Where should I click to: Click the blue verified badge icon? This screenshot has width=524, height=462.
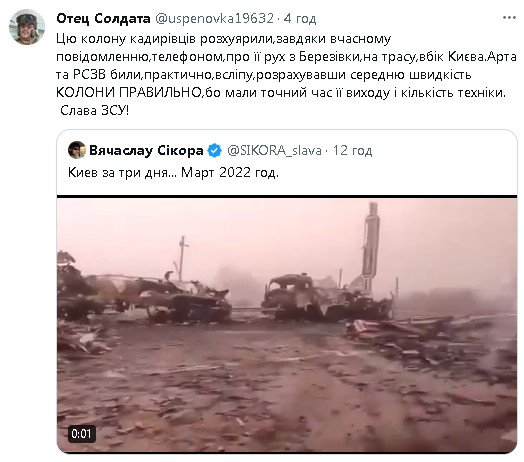point(214,150)
